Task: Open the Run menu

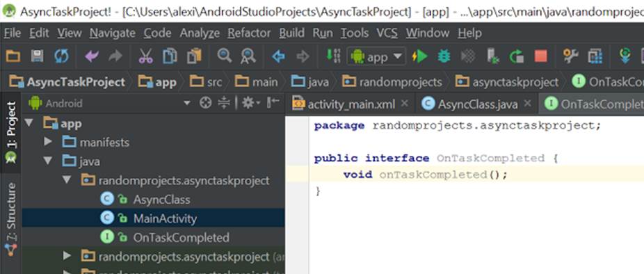Action: point(323,33)
